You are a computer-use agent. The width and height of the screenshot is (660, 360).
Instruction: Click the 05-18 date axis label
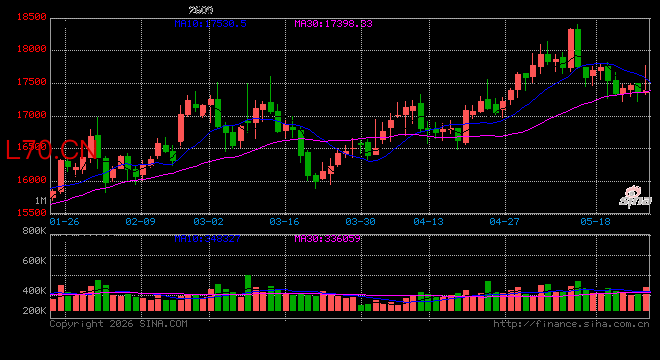point(595,221)
